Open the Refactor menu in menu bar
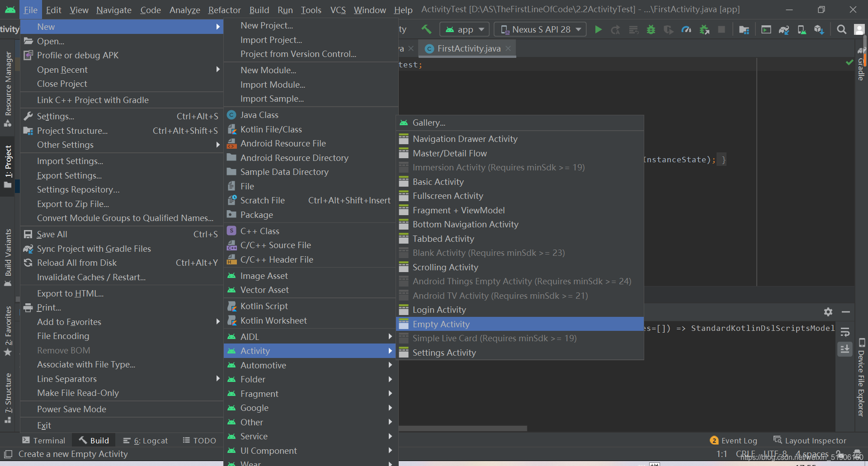The height and width of the screenshot is (466, 868). point(224,10)
